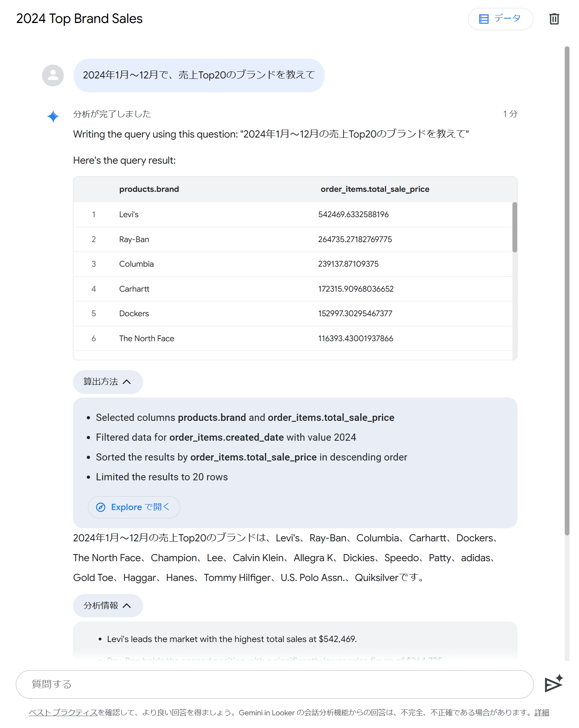Click the conversation page scrollbar

pos(567,291)
